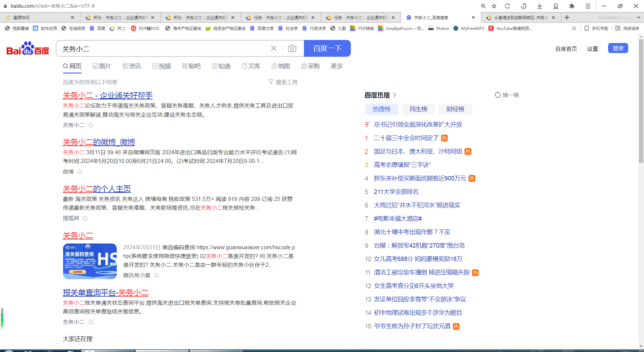Open hot search 211大学全部排名
Screen dimensions: 644x352
click(396, 192)
